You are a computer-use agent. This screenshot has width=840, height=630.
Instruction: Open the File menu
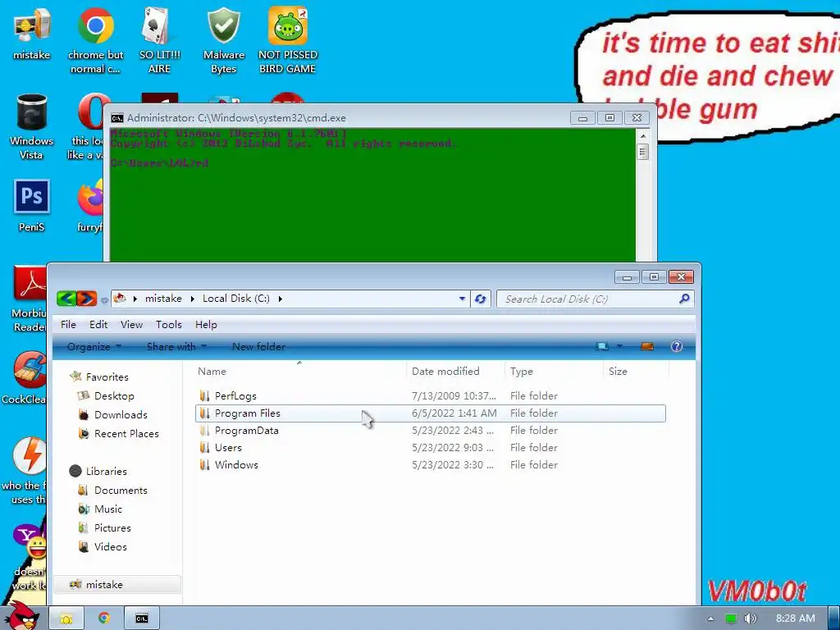tap(68, 325)
